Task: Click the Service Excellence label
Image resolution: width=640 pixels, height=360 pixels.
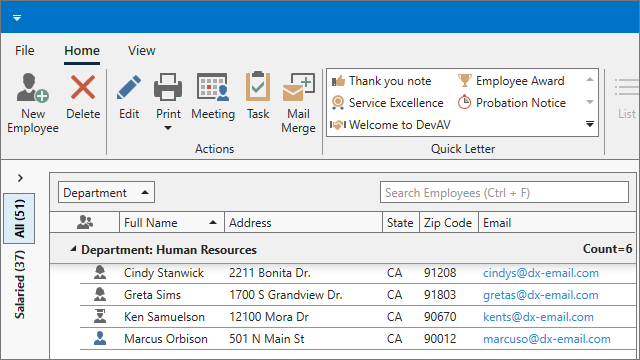Action: pyautogui.click(x=396, y=103)
